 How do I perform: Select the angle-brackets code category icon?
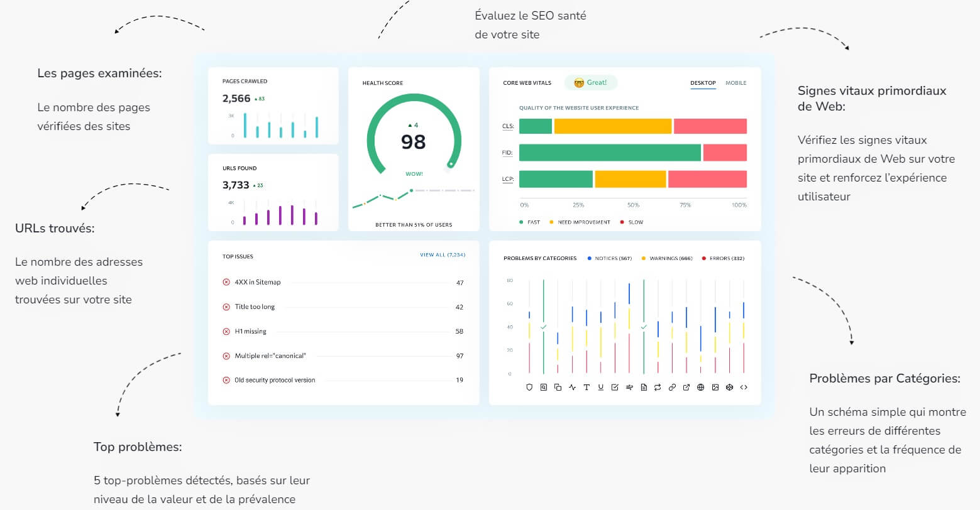pyautogui.click(x=744, y=388)
